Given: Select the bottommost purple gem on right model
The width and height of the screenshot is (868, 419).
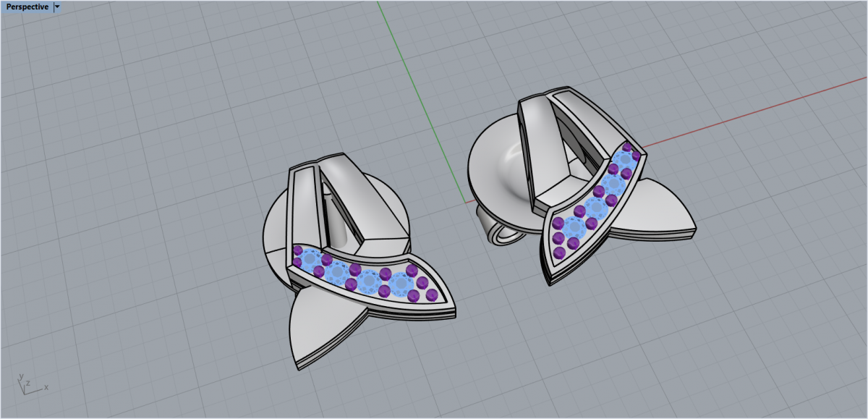Looking at the screenshot, I should [558, 253].
